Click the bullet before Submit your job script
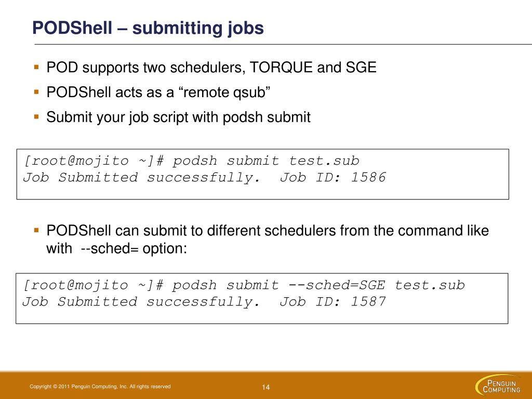 coord(36,117)
